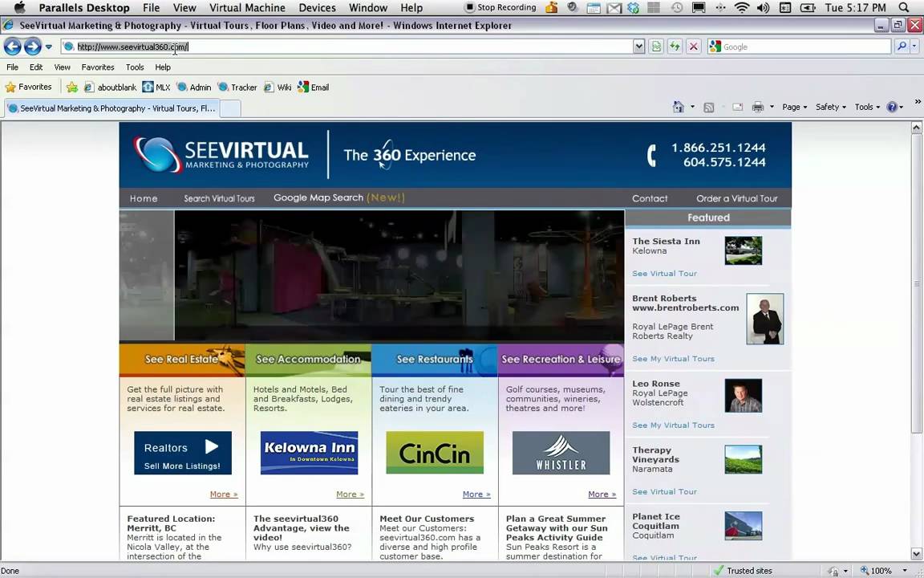Expand the Print dropdown arrow
This screenshot has width=924, height=578.
click(772, 108)
